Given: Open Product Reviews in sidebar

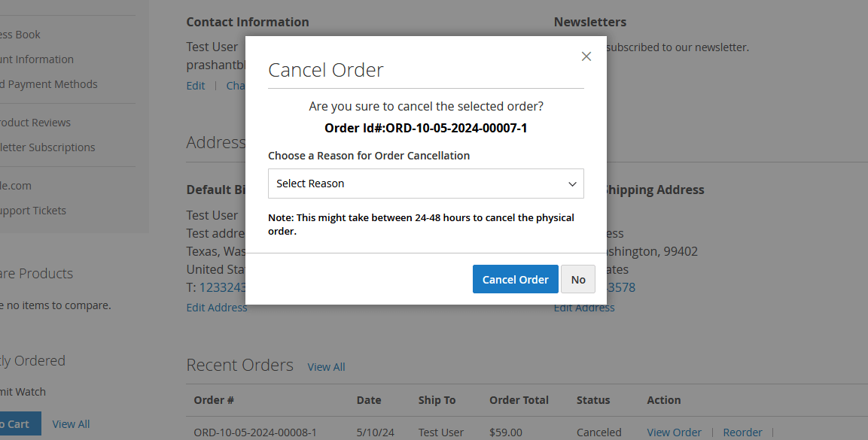Looking at the screenshot, I should point(35,122).
